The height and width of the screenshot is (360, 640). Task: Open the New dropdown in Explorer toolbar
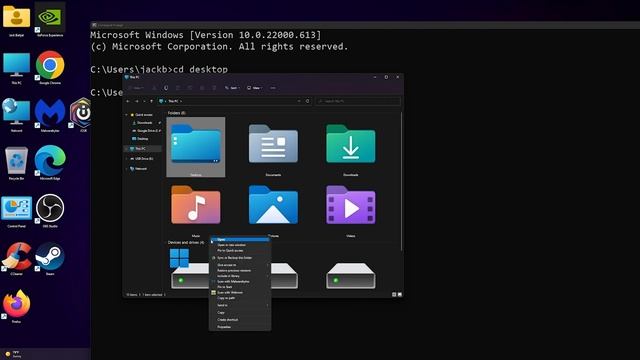tap(137, 88)
